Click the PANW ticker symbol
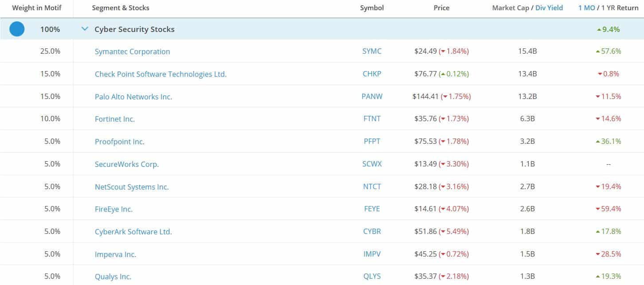644x285 pixels. [372, 96]
